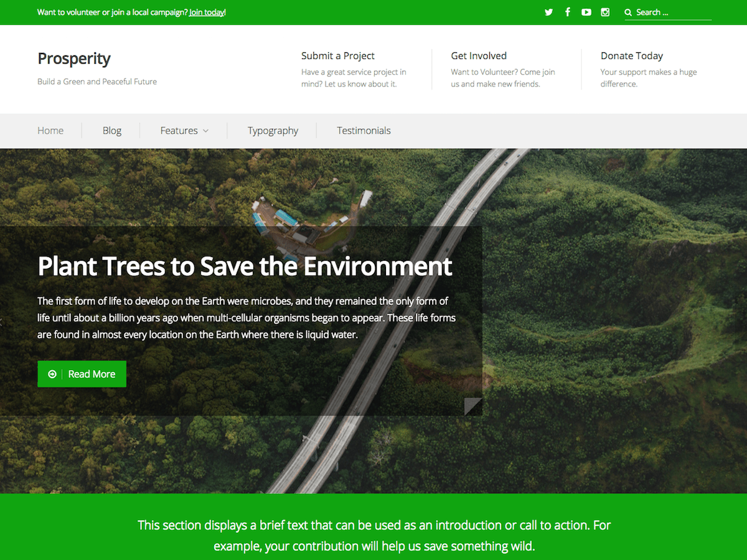The width and height of the screenshot is (747, 560).
Task: Click the search magnifier icon
Action: pos(628,12)
